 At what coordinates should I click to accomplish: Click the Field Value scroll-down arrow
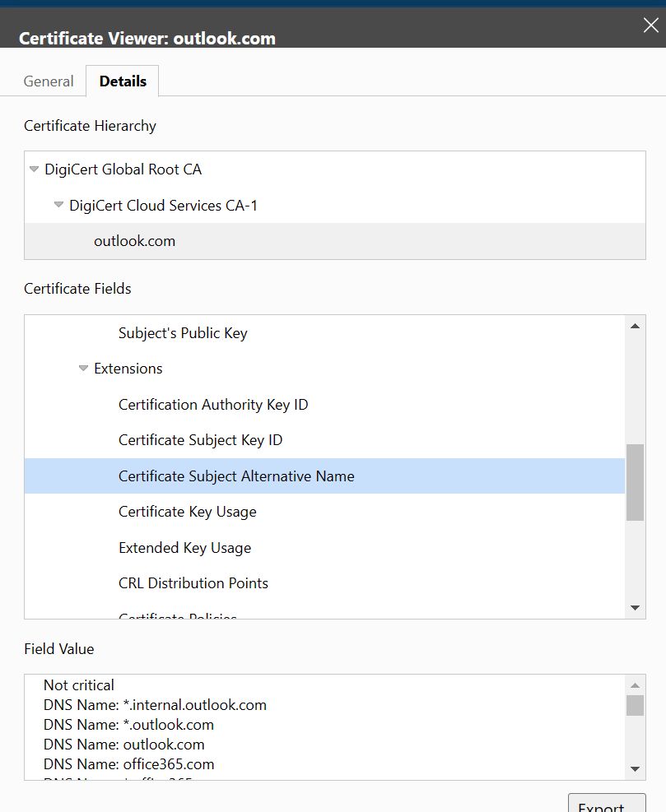(635, 769)
